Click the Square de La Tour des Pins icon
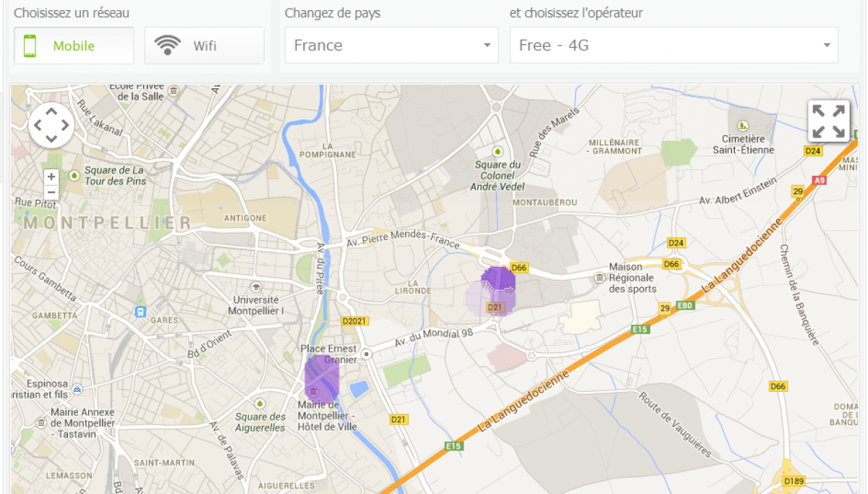Image resolution: width=868 pixels, height=494 pixels. tap(74, 176)
